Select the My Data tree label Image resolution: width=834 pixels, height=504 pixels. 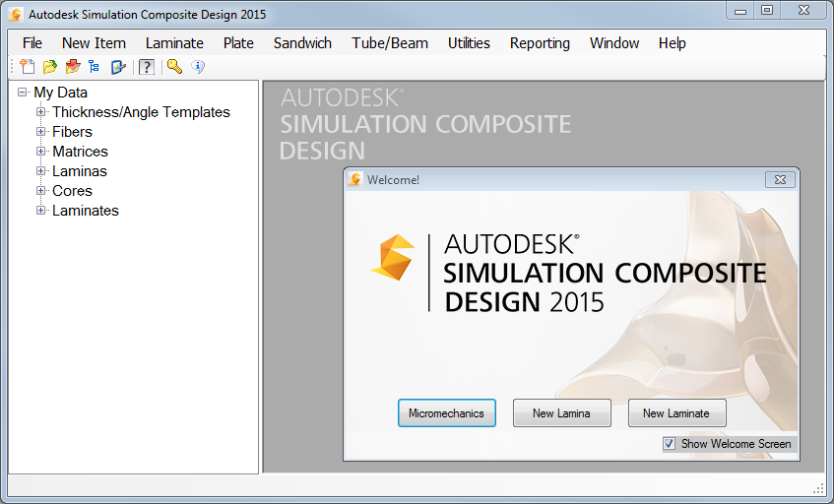point(60,93)
